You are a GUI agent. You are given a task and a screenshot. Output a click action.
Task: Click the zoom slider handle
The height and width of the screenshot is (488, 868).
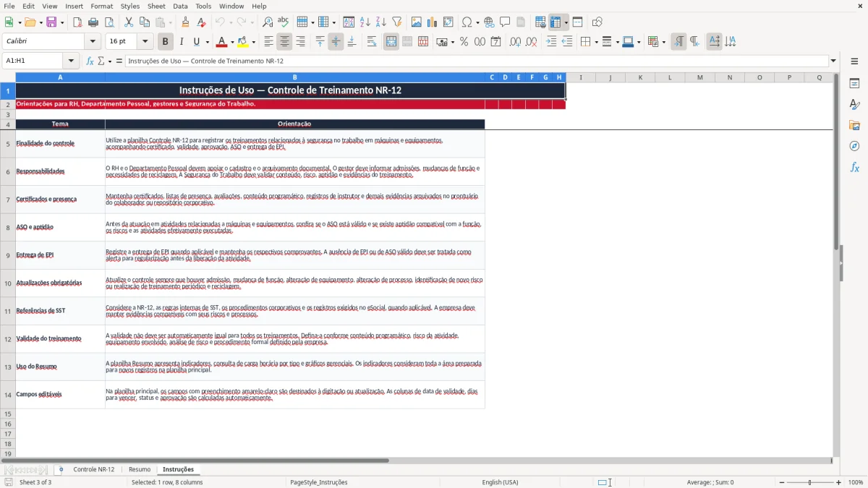pos(810,482)
